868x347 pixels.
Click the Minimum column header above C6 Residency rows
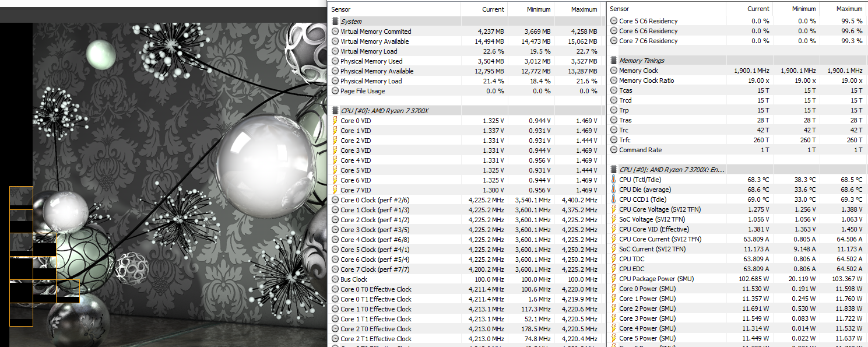(x=796, y=9)
